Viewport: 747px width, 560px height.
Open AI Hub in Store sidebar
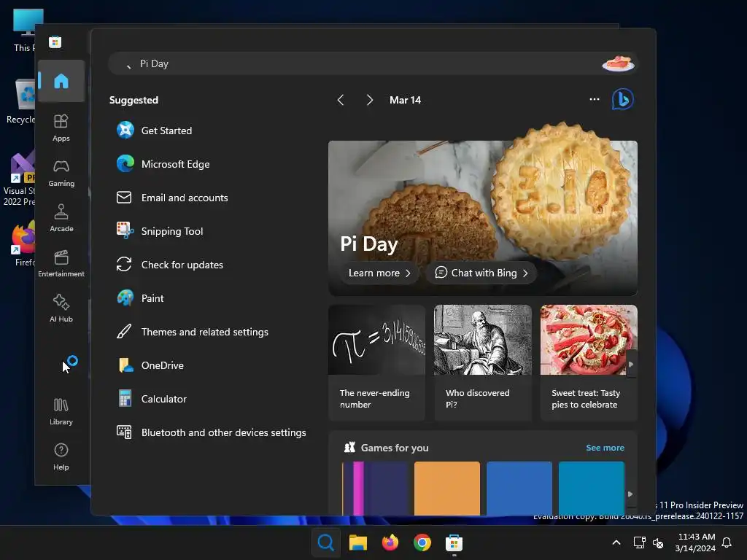coord(61,308)
